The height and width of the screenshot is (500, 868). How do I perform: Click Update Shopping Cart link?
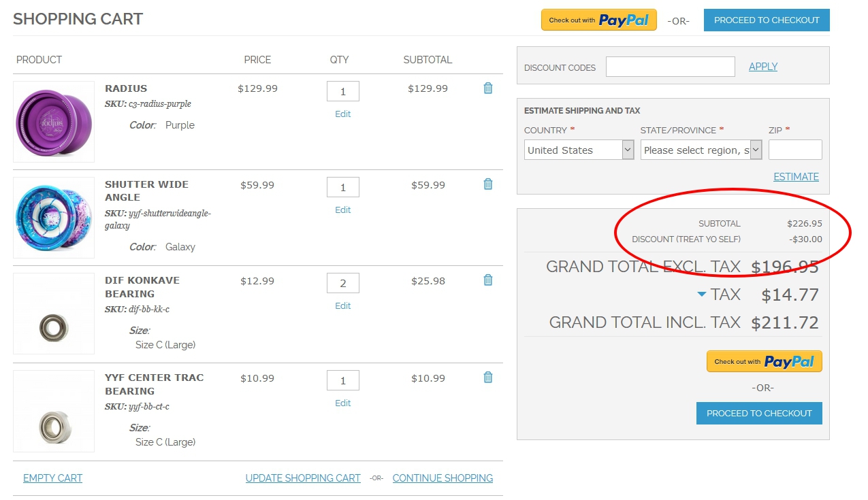[x=303, y=478]
